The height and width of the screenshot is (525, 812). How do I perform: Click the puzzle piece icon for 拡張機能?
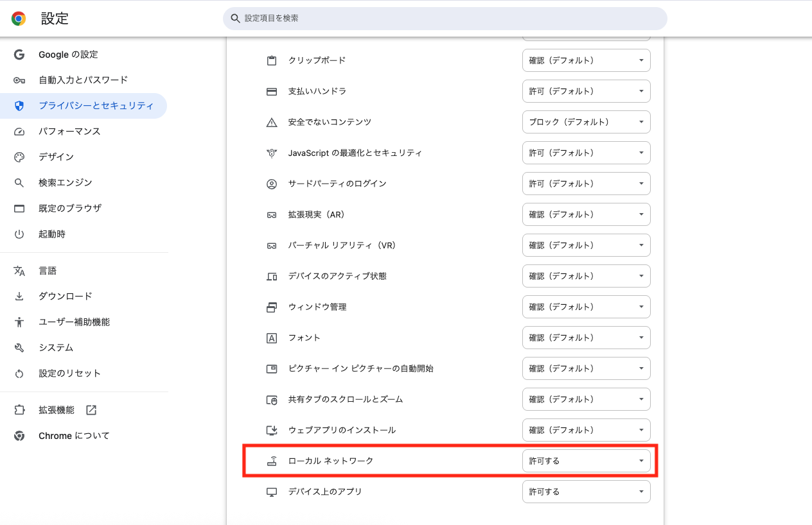19,410
